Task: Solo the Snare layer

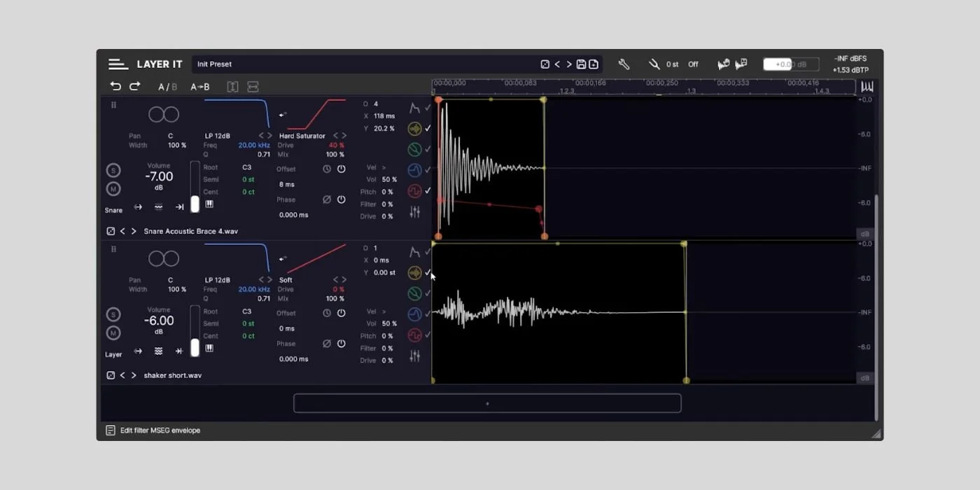Action: click(113, 171)
